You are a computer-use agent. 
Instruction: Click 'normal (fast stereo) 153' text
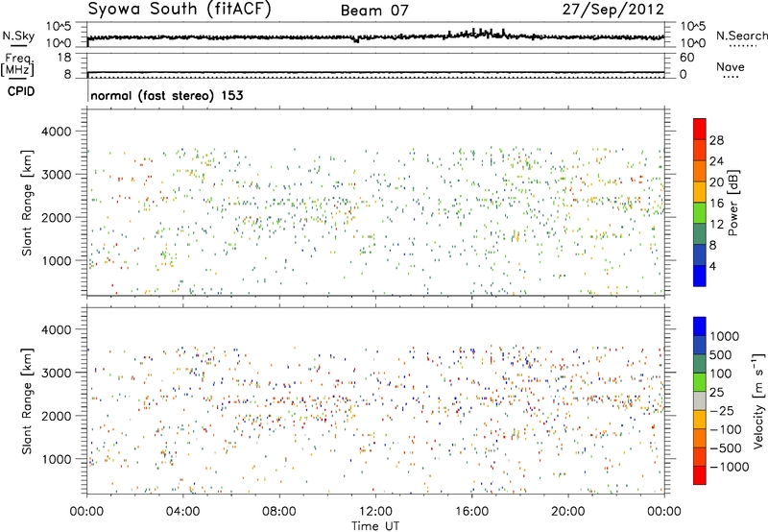point(167,95)
